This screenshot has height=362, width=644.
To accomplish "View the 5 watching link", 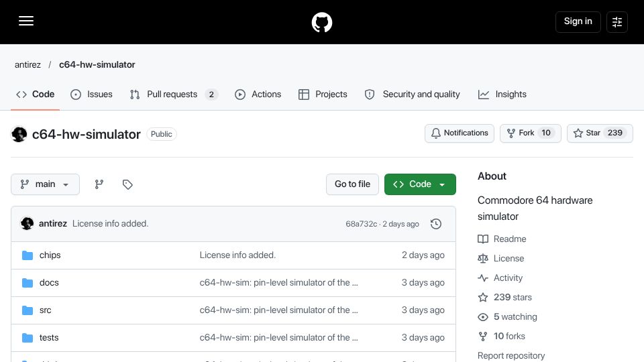I will 508,317.
